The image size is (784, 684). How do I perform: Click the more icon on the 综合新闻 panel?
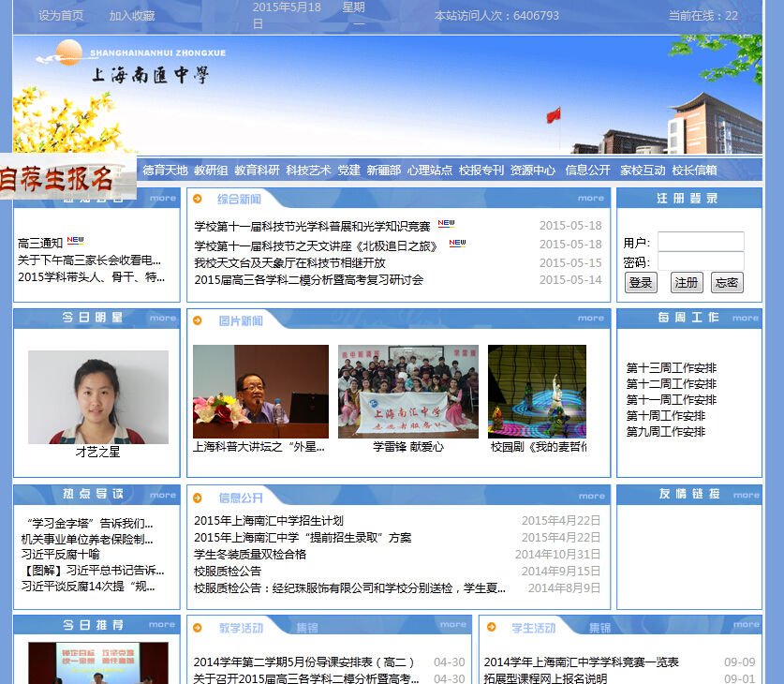(590, 199)
